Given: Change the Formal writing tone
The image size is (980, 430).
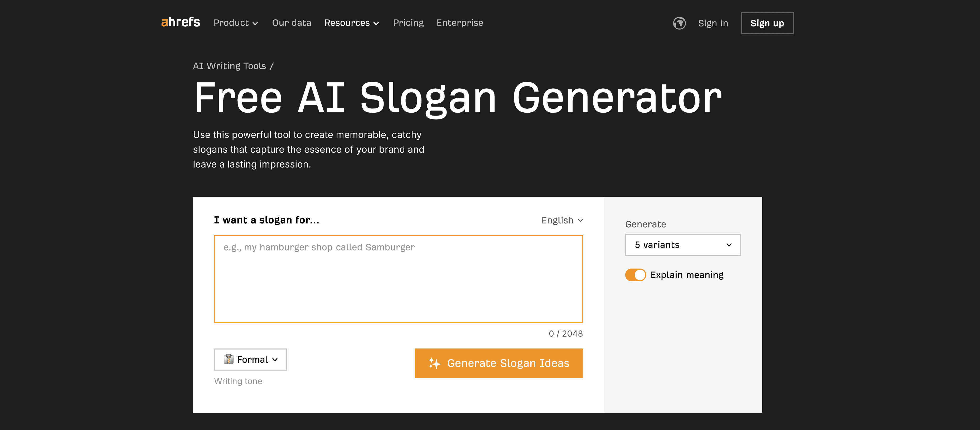Looking at the screenshot, I should tap(250, 359).
